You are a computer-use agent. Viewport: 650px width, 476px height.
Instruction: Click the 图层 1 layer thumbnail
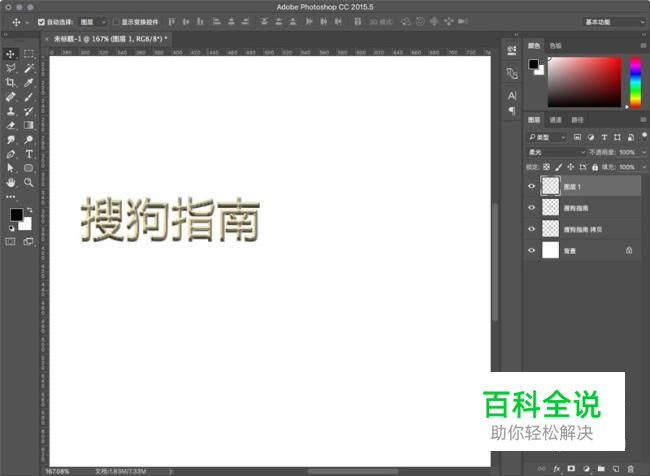coord(551,186)
